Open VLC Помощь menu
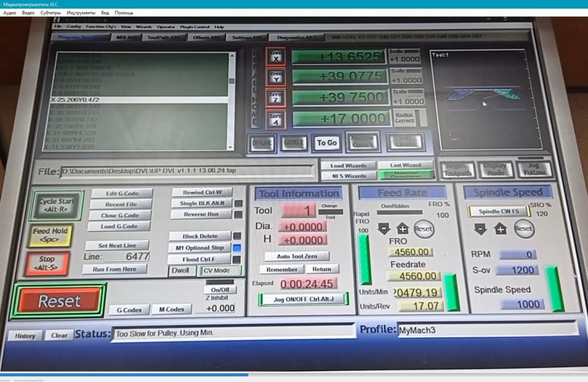Screen dimensions: 588x382 [x=124, y=12]
